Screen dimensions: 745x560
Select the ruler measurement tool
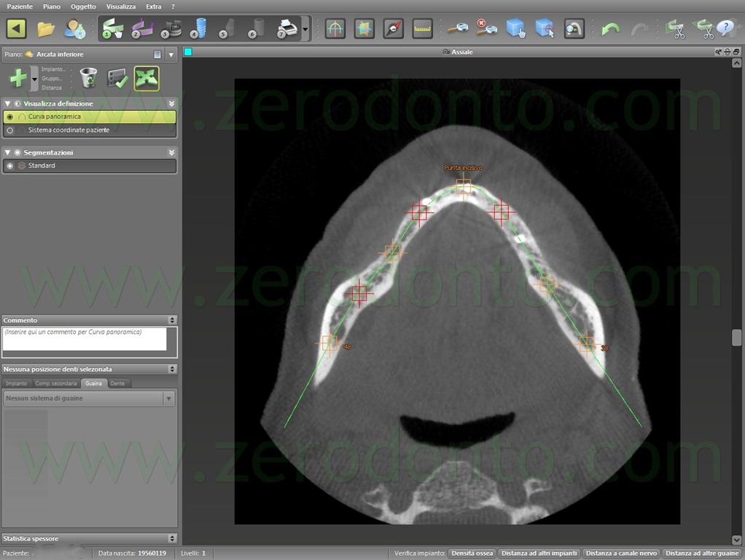pyautogui.click(x=422, y=28)
